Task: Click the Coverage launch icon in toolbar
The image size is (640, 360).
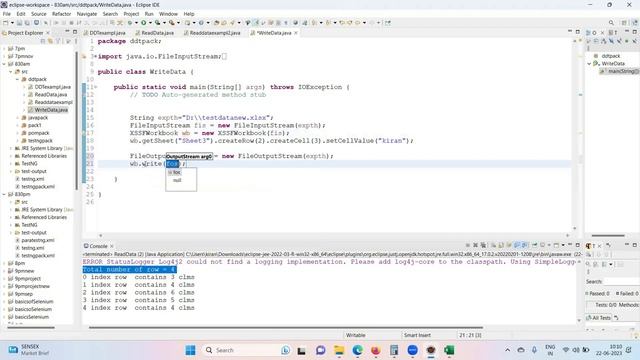Action: 157,23
